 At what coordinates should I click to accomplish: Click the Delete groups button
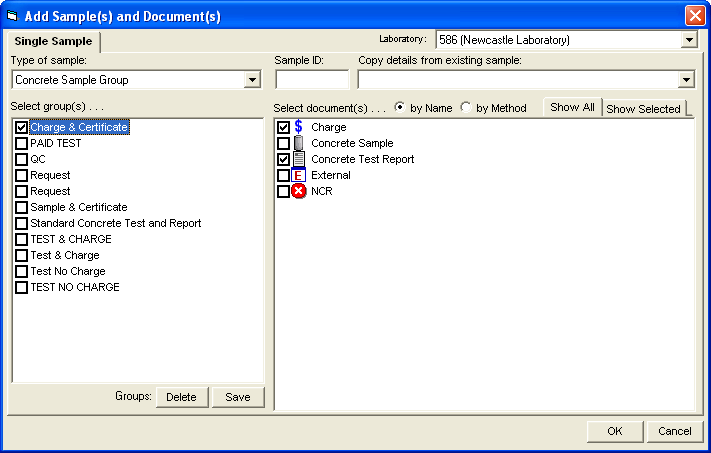pos(181,397)
